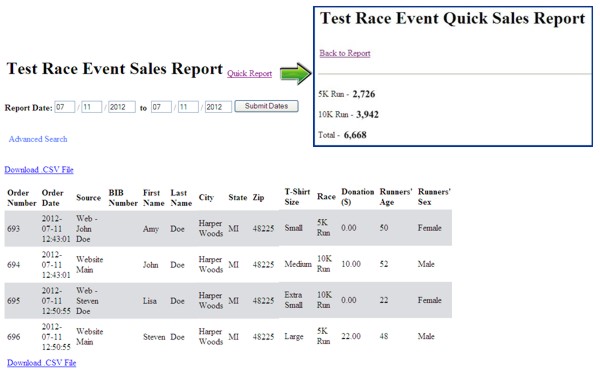Focus the end day field after 'to'
This screenshot has height=377, width=600.
pos(188,107)
